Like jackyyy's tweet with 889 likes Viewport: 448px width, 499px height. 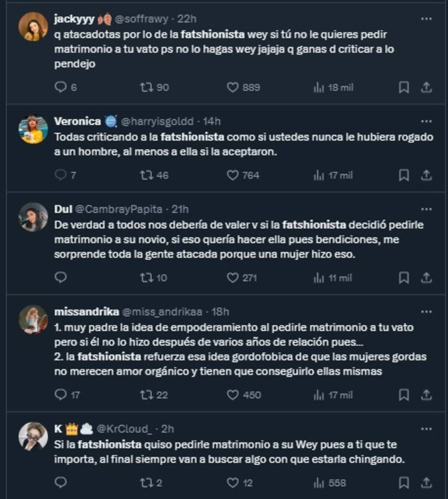(x=233, y=87)
